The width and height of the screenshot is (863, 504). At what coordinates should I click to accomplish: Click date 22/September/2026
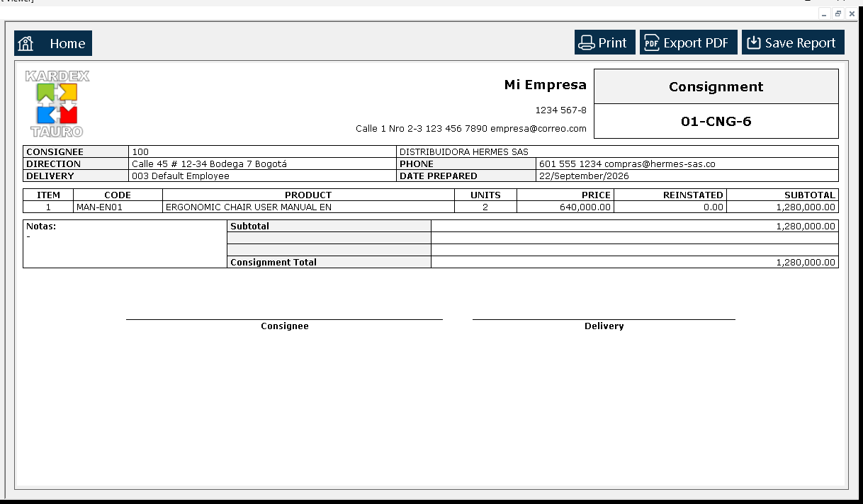(584, 176)
